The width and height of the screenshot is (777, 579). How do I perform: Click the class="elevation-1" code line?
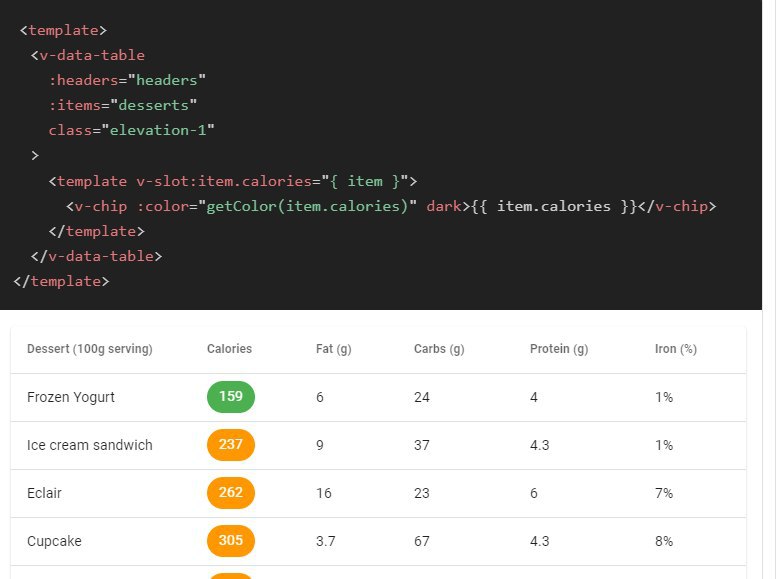click(131, 130)
